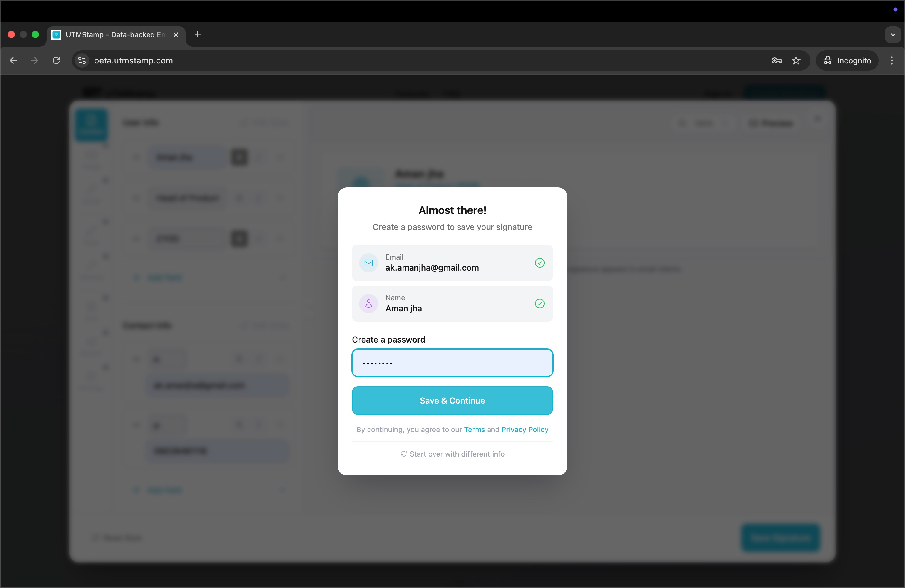Image resolution: width=905 pixels, height=588 pixels.
Task: Click the forward navigation arrow
Action: [35, 60]
